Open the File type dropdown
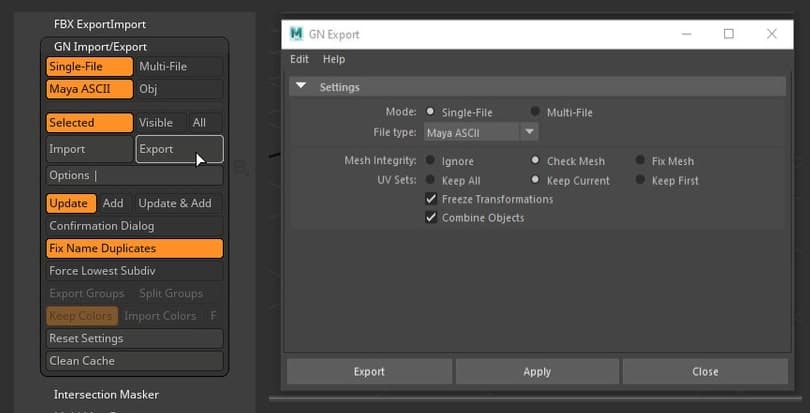Screen dimensions: 810x413 coord(529,132)
